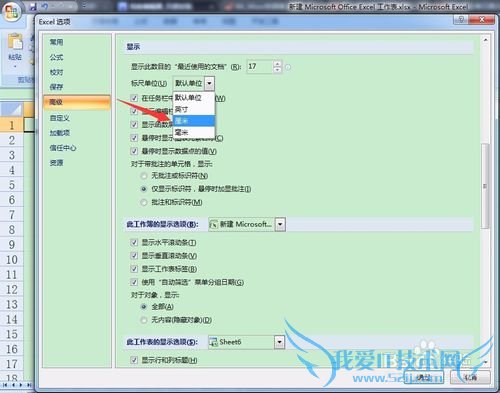Click scroll up arrow of options panel

click(x=485, y=40)
